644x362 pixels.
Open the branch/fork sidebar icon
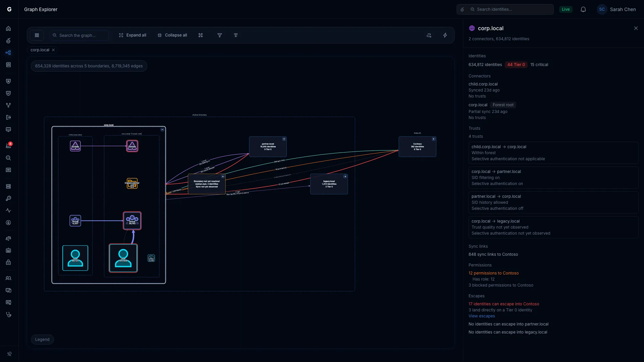point(8,105)
